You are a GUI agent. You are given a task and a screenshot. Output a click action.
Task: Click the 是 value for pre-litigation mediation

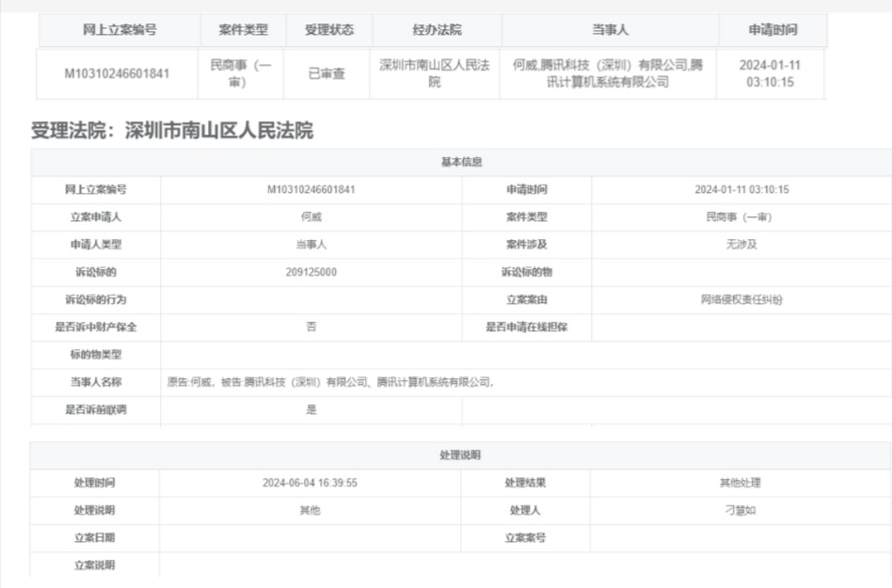click(x=311, y=410)
